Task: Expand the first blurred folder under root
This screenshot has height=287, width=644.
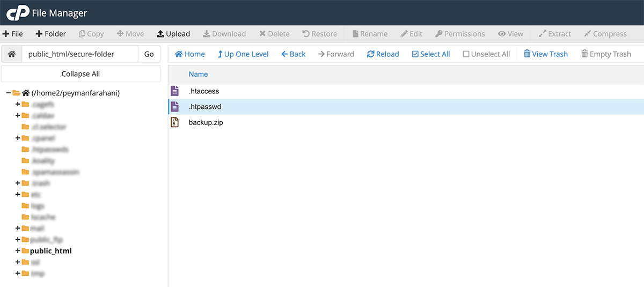Action: coord(18,104)
